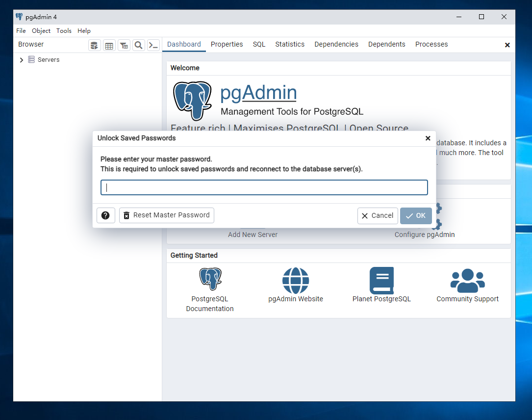The height and width of the screenshot is (420, 532).
Task: Open the File menu
Action: (21, 30)
